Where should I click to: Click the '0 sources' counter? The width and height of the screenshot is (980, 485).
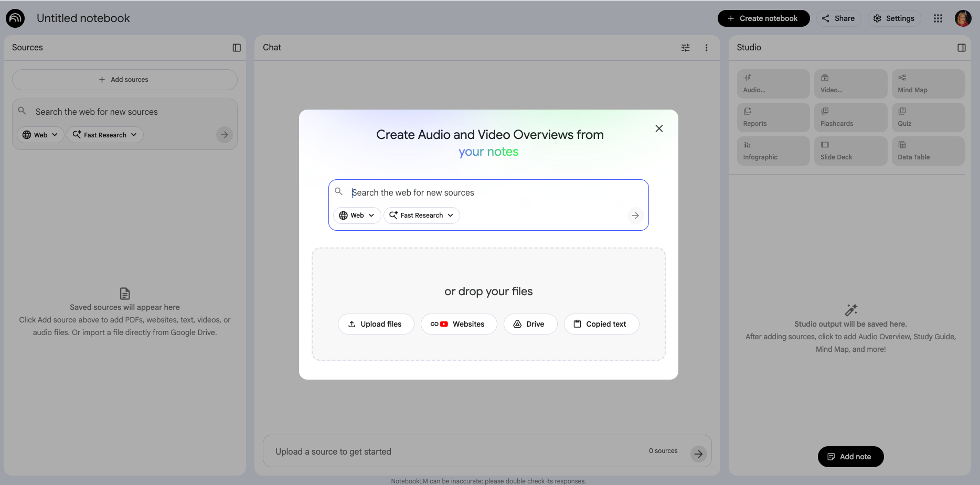click(x=663, y=451)
